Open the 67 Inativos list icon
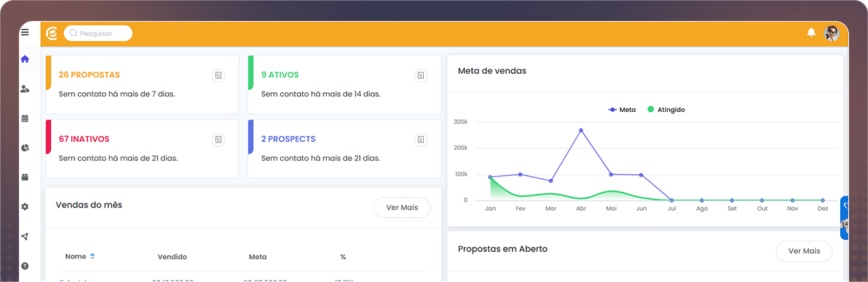 (218, 140)
